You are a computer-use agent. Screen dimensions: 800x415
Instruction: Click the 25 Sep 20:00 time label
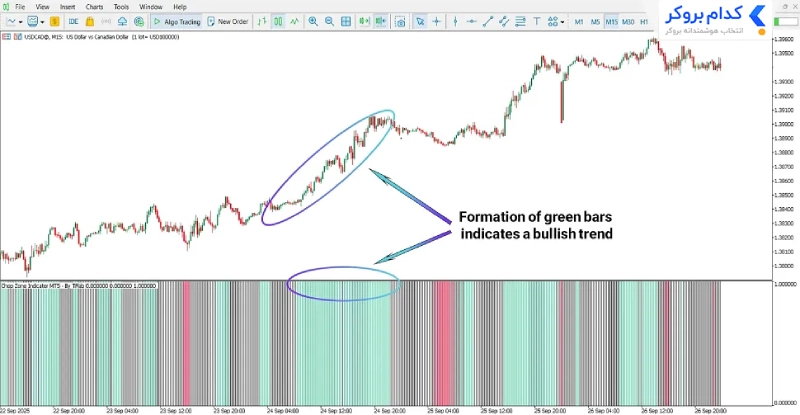(549, 410)
